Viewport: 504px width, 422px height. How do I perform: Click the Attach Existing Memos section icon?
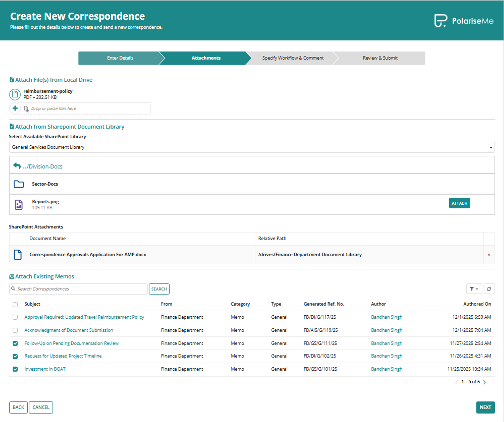point(12,276)
